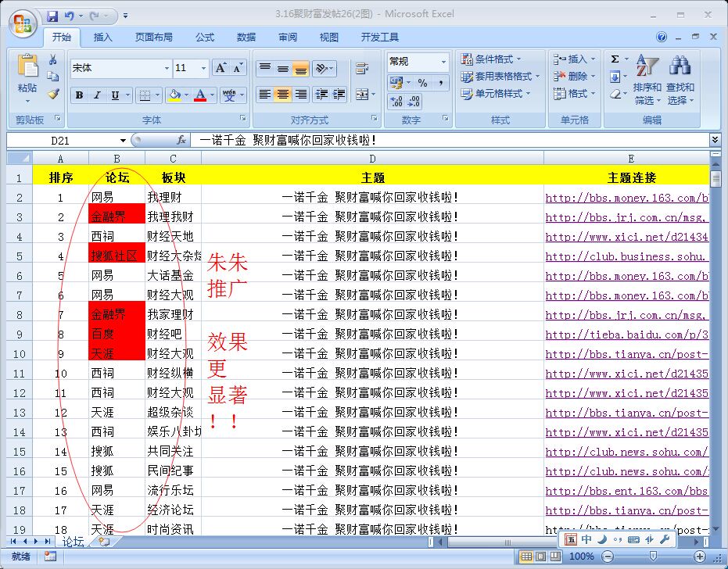The height and width of the screenshot is (569, 728).
Task: Open bbs.money.163.com link in row 2
Action: [627, 198]
